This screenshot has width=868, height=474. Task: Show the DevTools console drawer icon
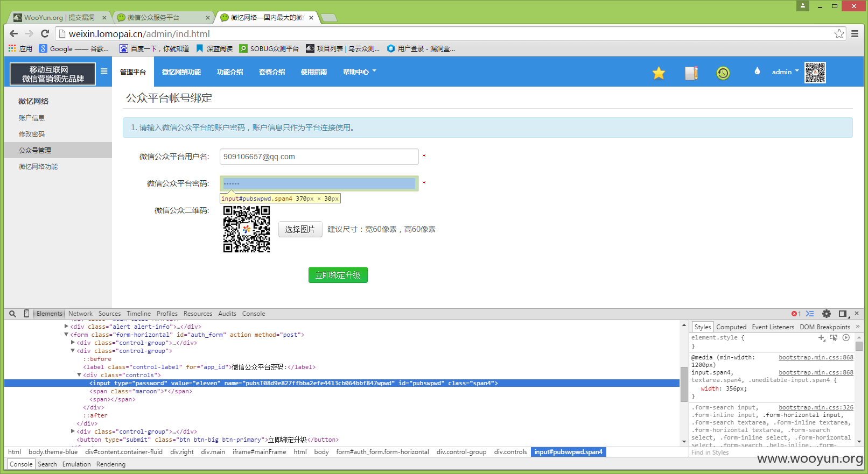click(810, 314)
